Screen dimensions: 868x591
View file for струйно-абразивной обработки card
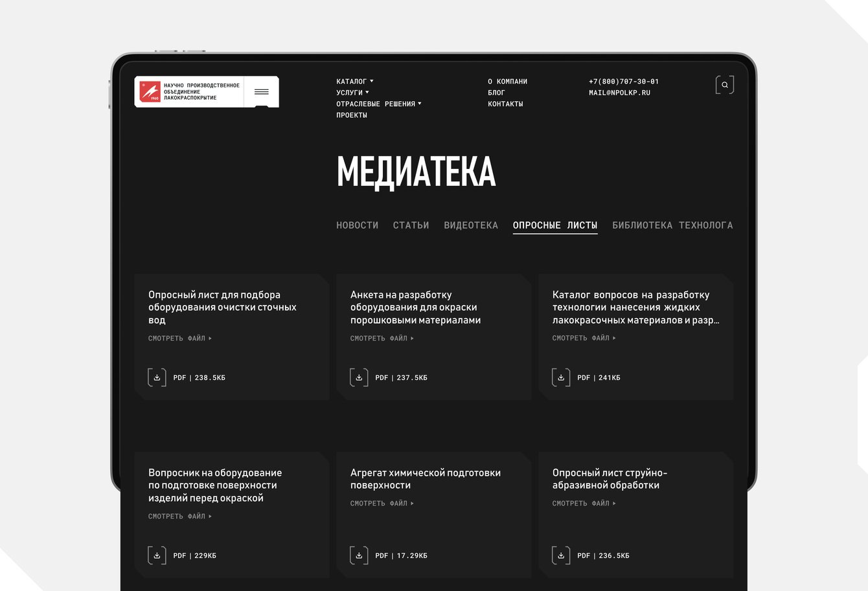click(584, 503)
